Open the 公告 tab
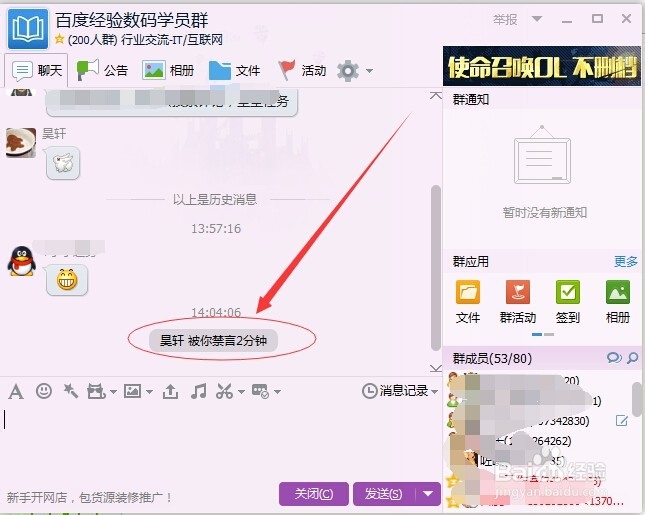Viewport: 645px width, 515px height. 102,71
